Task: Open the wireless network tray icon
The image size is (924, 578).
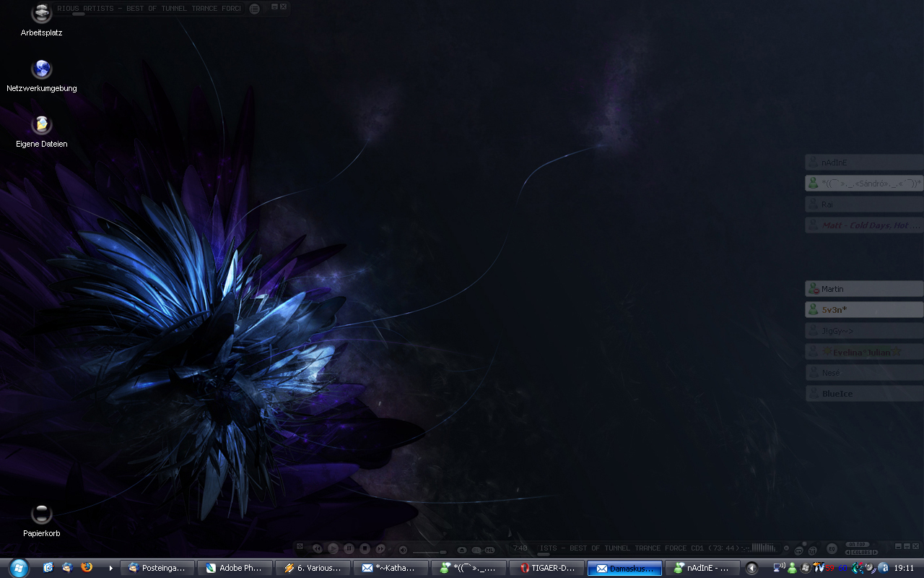Action: tap(780, 568)
